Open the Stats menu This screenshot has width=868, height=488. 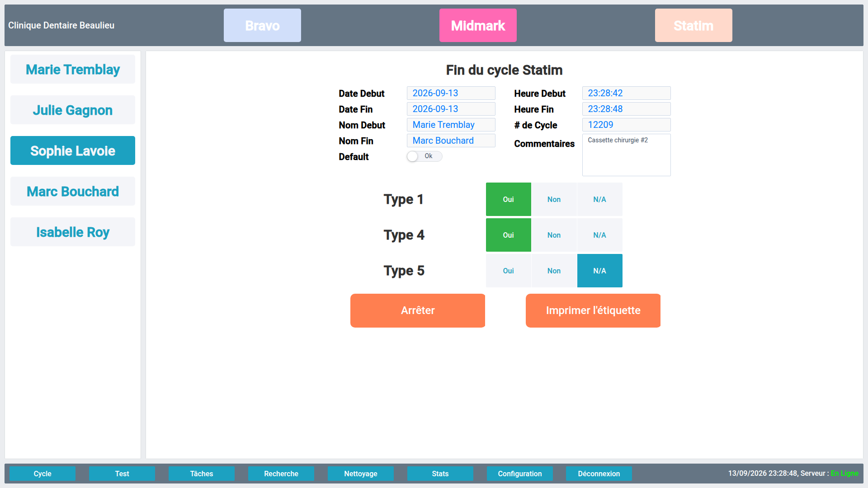tap(440, 474)
